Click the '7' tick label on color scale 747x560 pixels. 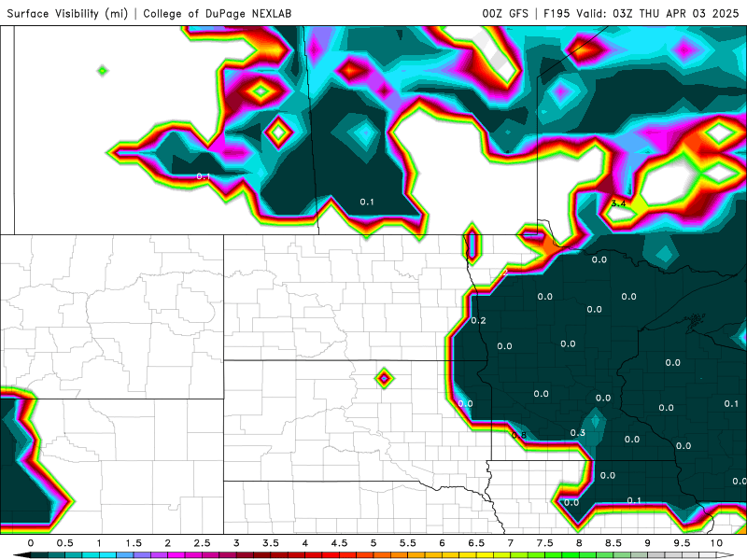click(x=511, y=543)
